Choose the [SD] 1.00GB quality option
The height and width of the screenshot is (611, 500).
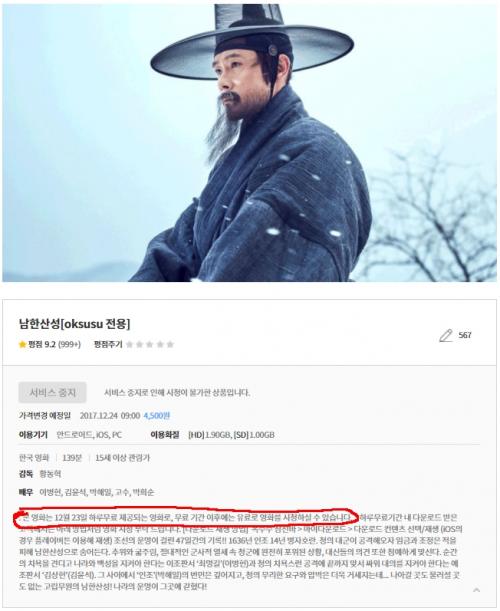(x=254, y=435)
